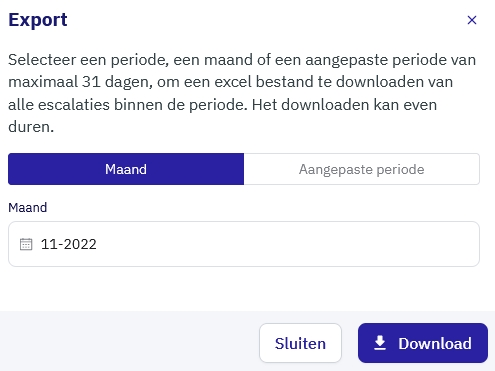Click the Maand field label

pos(28,208)
